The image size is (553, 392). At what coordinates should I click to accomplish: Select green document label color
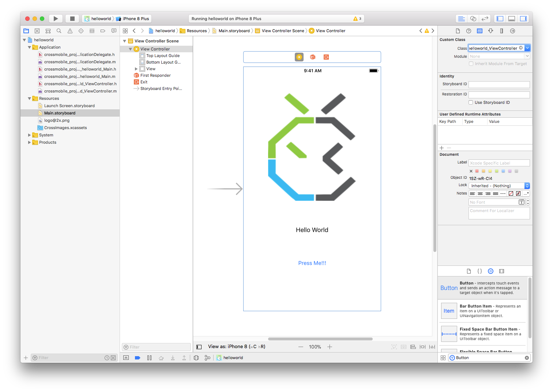click(497, 171)
